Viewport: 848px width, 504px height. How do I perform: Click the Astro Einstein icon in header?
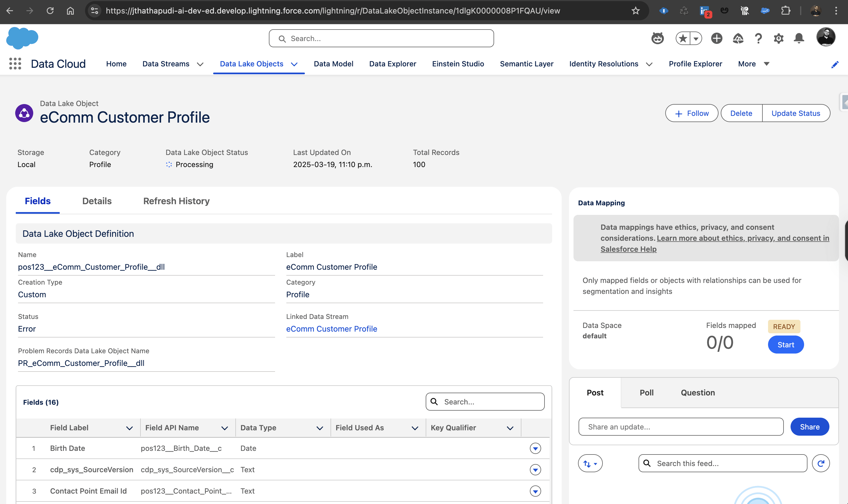coord(657,38)
